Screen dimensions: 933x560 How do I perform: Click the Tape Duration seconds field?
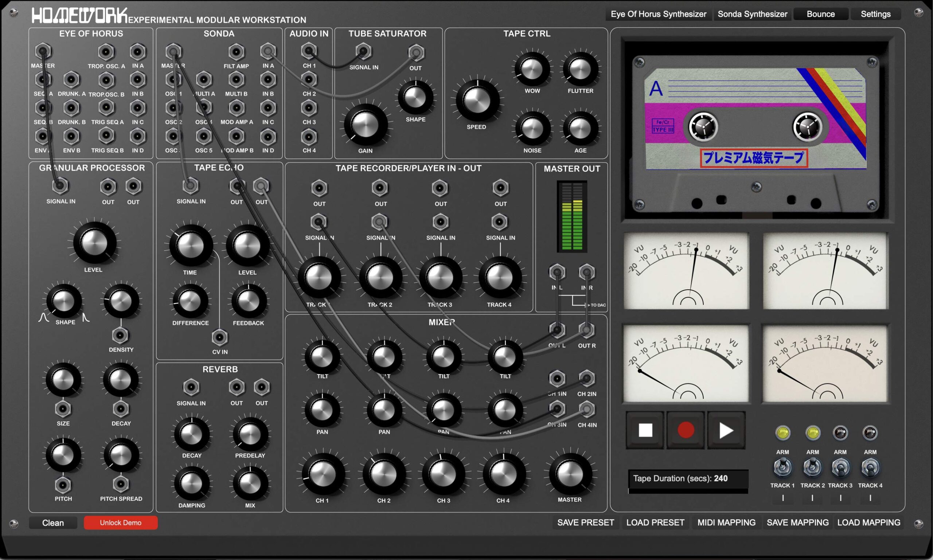coord(688,478)
